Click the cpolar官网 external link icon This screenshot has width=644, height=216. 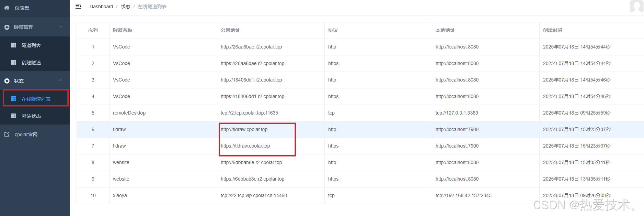pyautogui.click(x=7, y=134)
